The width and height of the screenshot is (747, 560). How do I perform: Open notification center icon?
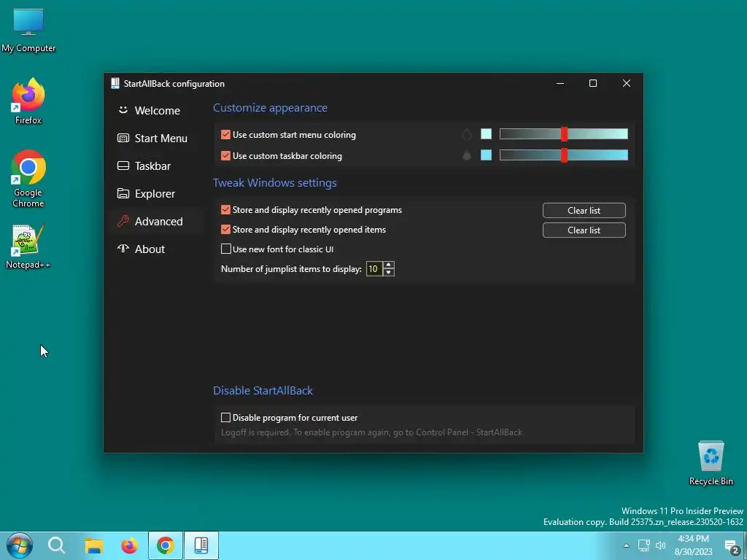(732, 546)
